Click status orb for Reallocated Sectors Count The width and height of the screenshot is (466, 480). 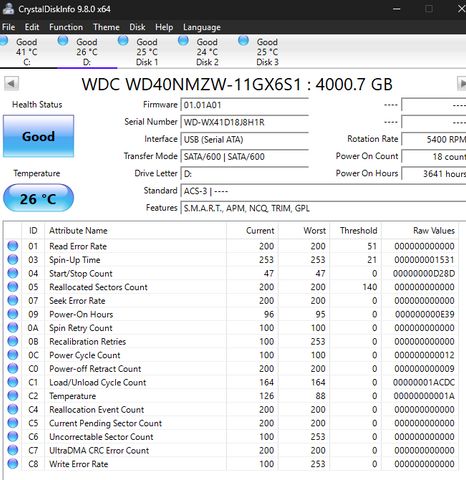tap(13, 287)
